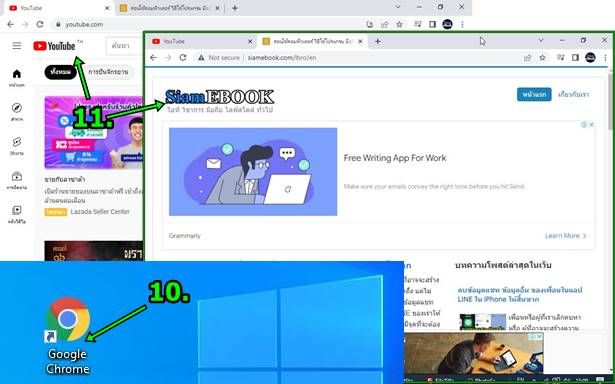The image size is (615, 384).
Task: Open the side panel icon in back Chrome window
Action: [x=432, y=24]
